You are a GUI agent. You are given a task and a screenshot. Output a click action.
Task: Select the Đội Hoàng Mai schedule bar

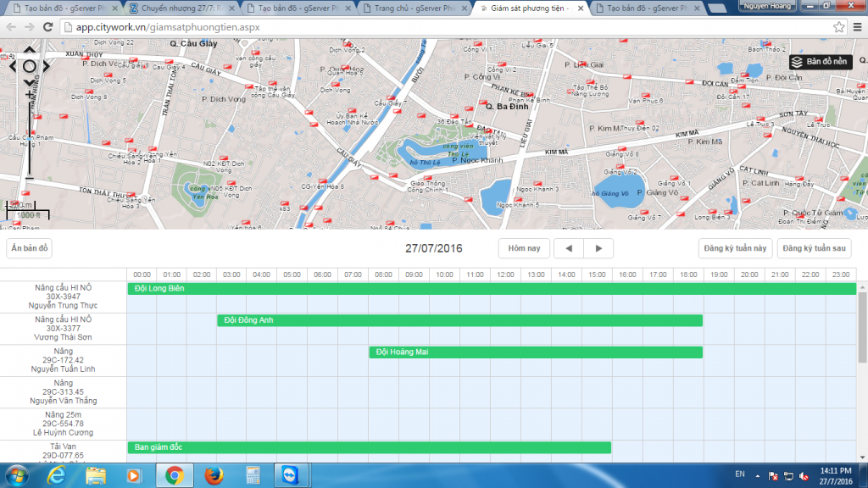(536, 352)
